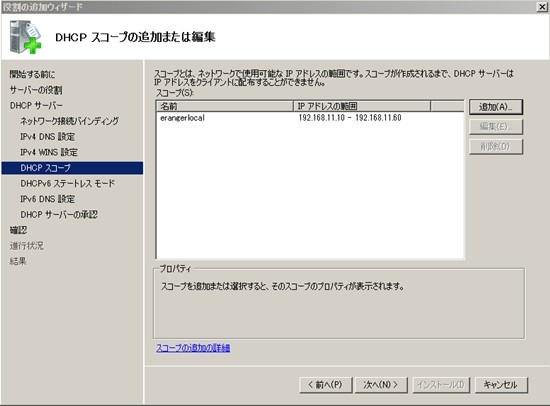
Task: Select the 確認 step
Action: (18, 230)
